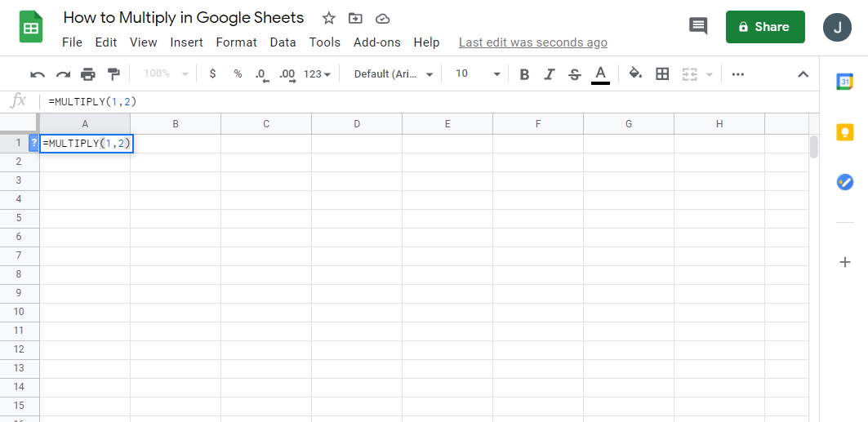Toggle strikethrough formatting

(575, 74)
